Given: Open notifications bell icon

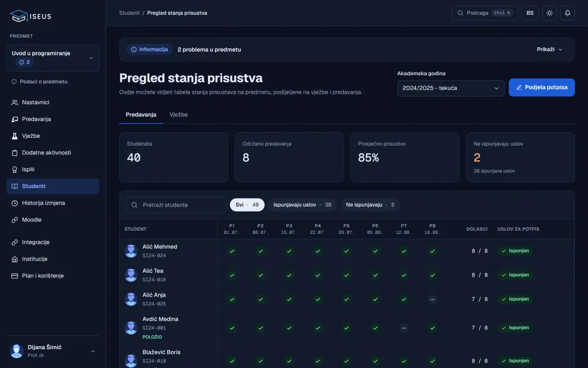Looking at the screenshot, I should [567, 13].
